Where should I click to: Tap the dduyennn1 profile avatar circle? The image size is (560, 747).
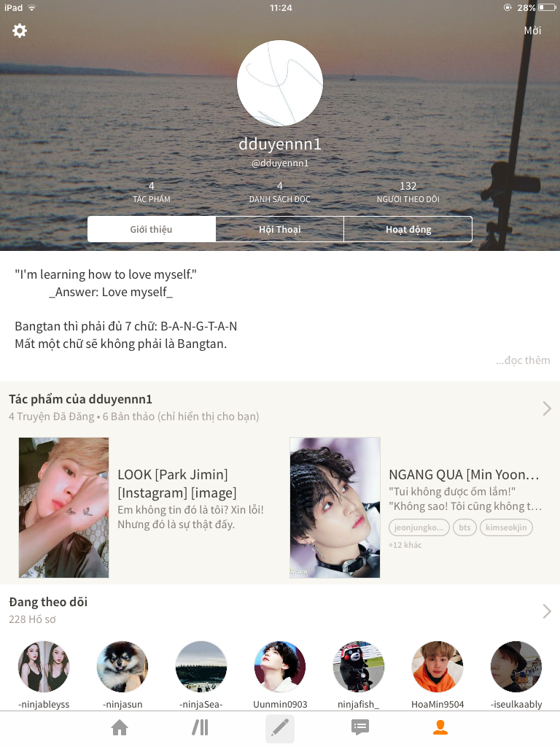280,83
